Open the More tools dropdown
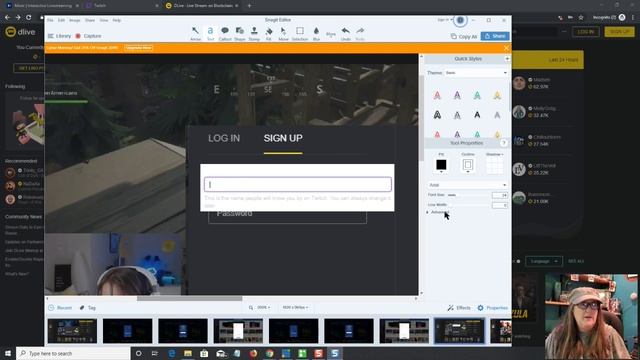 click(331, 34)
